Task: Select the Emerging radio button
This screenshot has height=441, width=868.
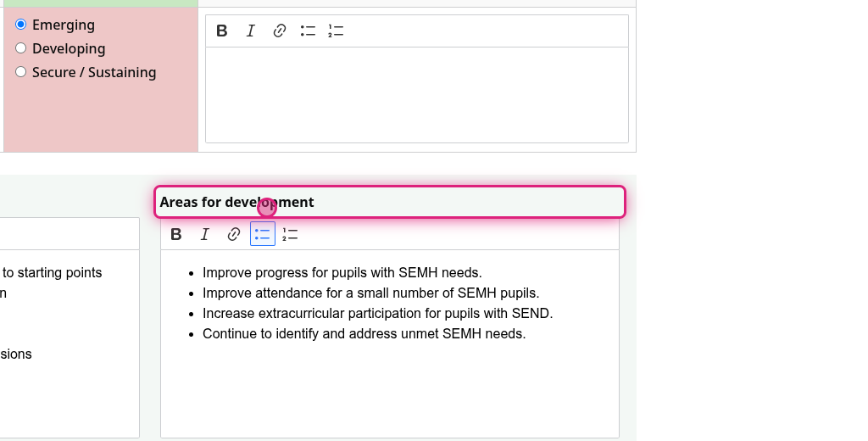Action: (x=21, y=25)
